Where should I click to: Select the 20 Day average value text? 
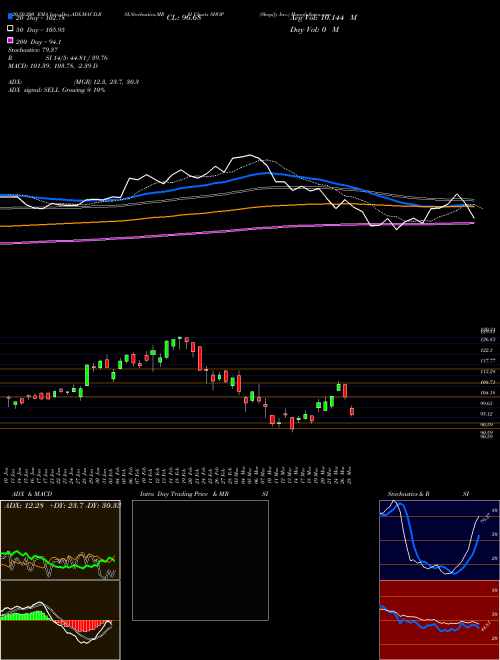click(x=40, y=18)
